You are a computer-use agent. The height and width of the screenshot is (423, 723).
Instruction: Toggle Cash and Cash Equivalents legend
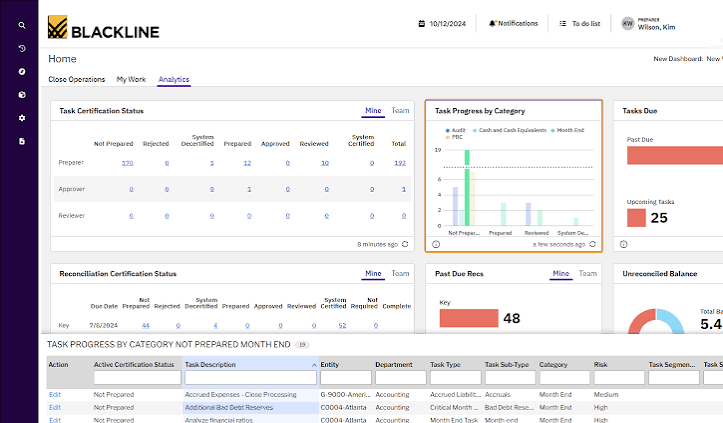509,131
